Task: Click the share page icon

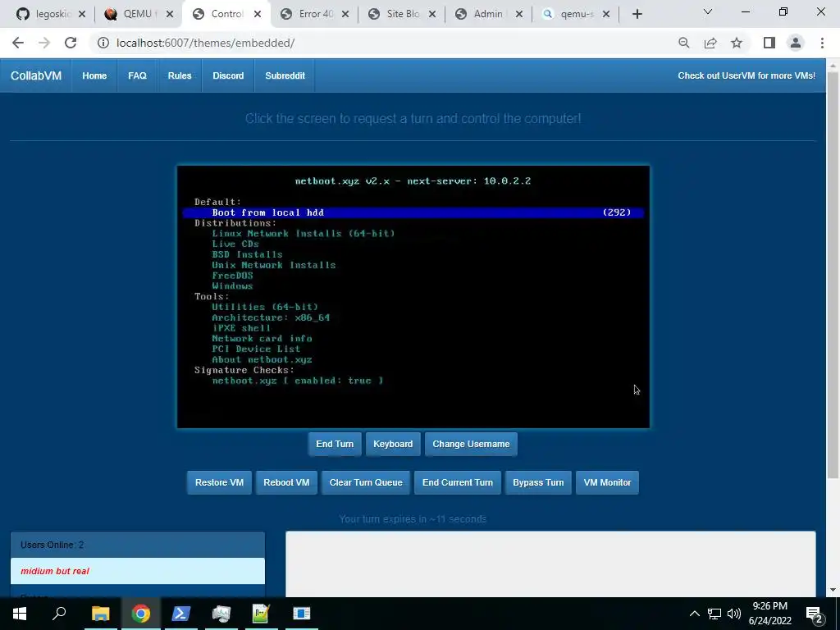Action: (710, 43)
